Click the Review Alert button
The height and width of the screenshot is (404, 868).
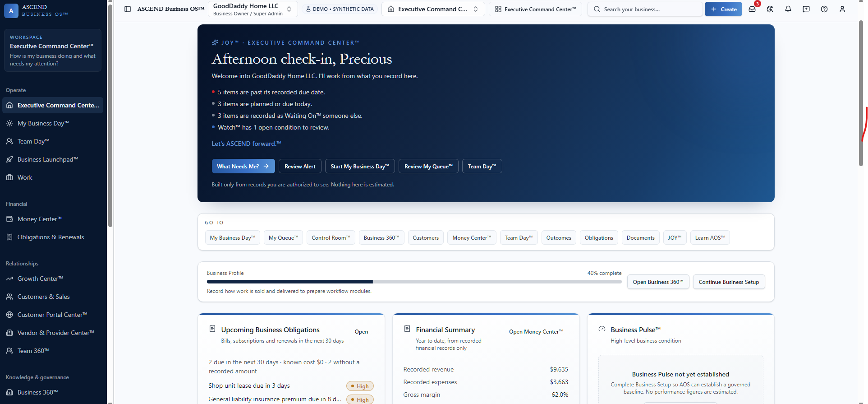(300, 166)
